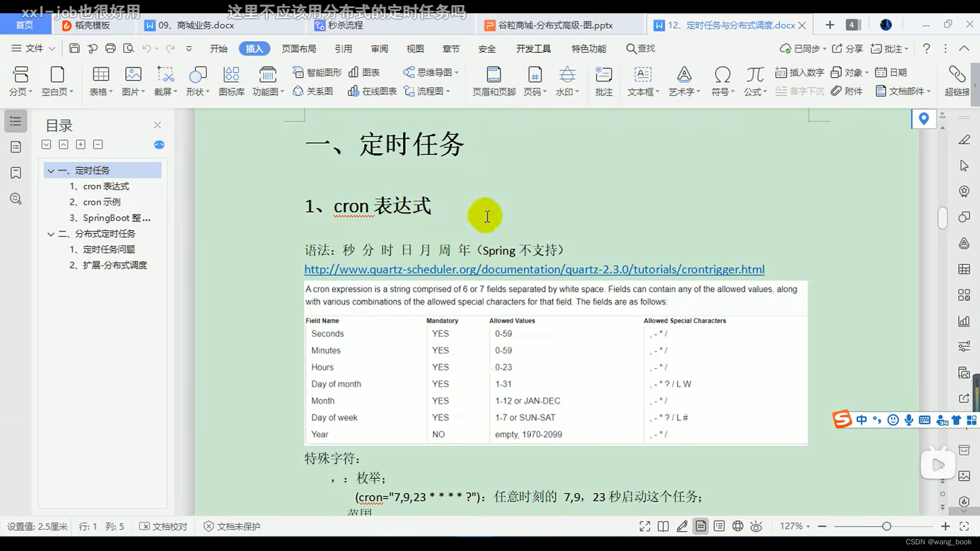Collapse the 二、分布式定时任务 outline node
Image resolution: width=980 pixels, height=551 pixels.
[x=51, y=234]
